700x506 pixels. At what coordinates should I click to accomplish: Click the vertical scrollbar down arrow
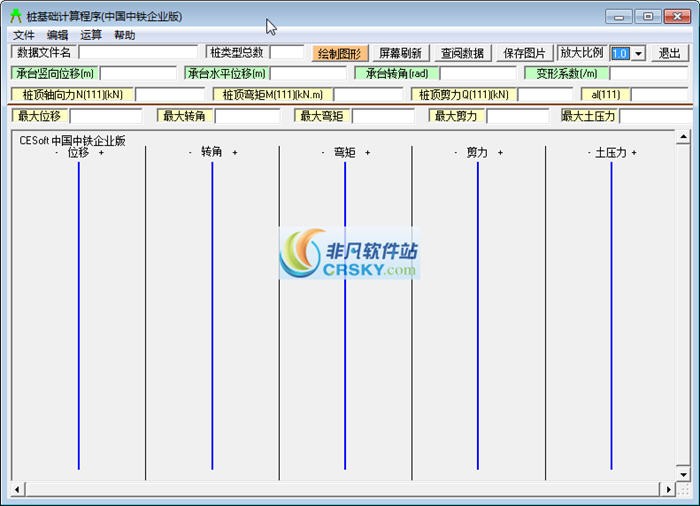click(x=683, y=474)
